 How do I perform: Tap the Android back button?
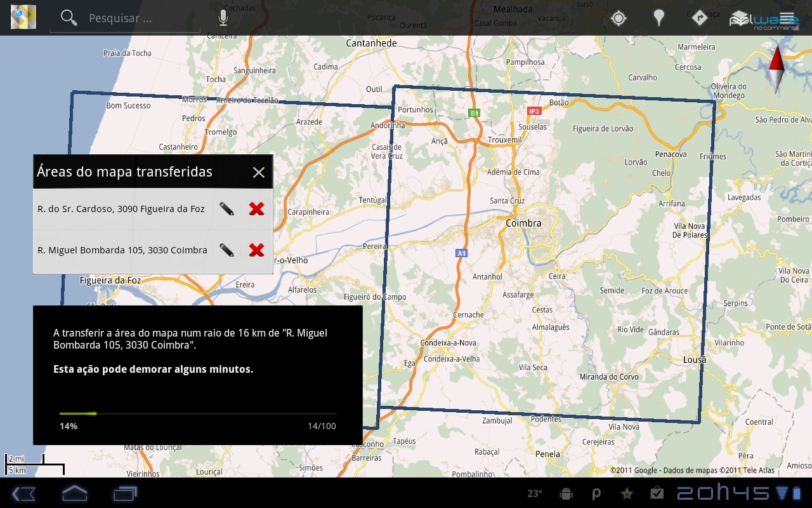pyautogui.click(x=23, y=493)
